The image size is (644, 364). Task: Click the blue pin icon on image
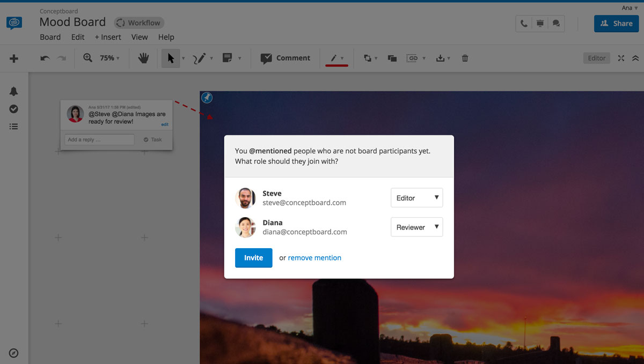pyautogui.click(x=207, y=98)
